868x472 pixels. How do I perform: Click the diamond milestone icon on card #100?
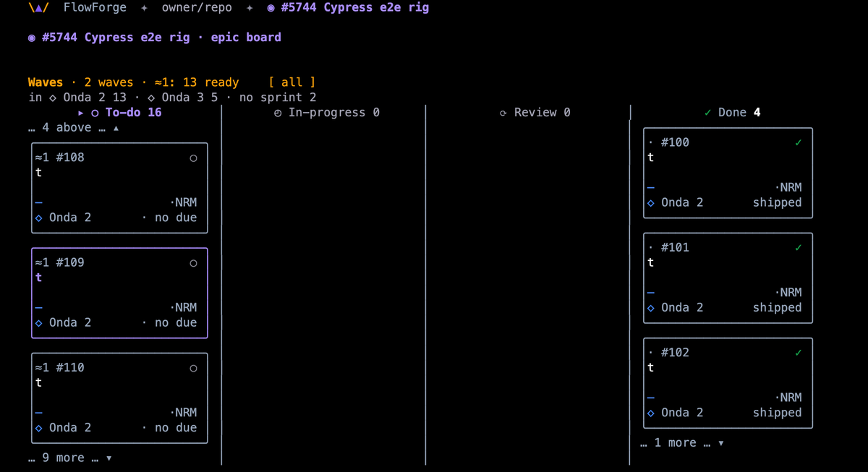point(651,203)
